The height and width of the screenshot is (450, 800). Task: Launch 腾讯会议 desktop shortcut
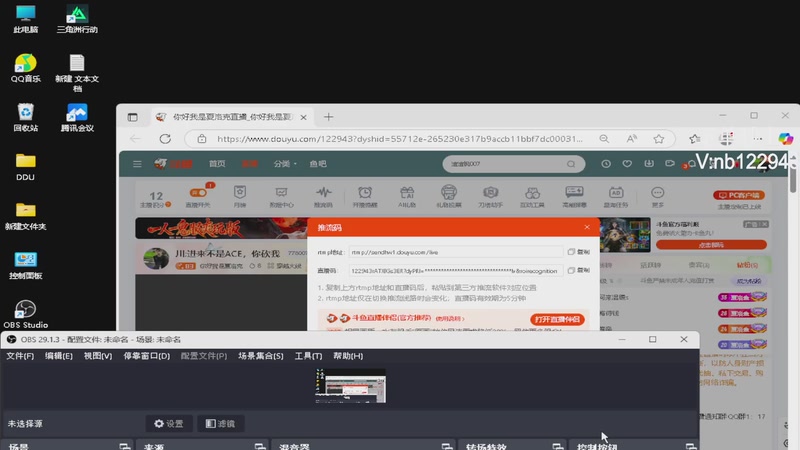point(77,117)
